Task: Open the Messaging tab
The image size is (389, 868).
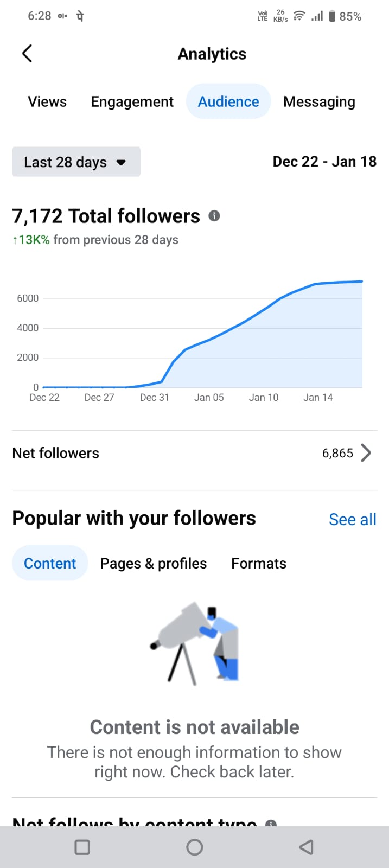Action: pos(319,102)
